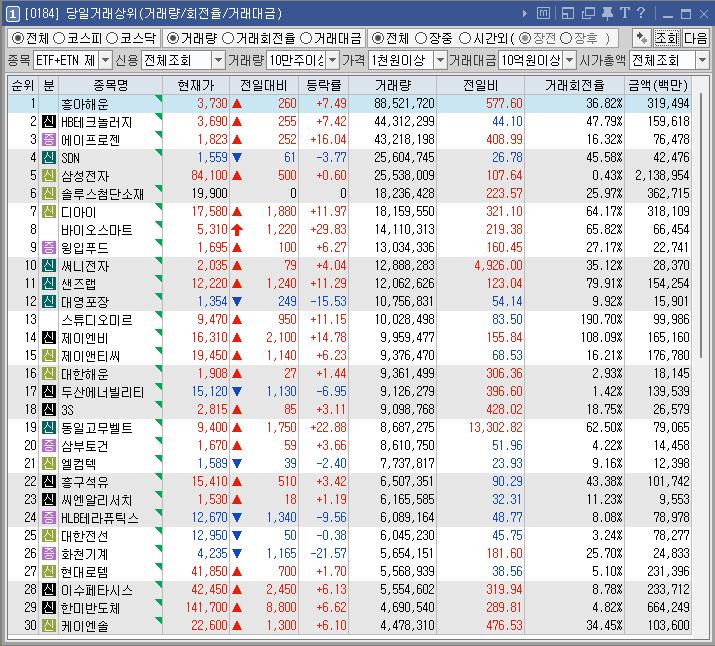Pin the window with the pushpin icon

[607, 14]
